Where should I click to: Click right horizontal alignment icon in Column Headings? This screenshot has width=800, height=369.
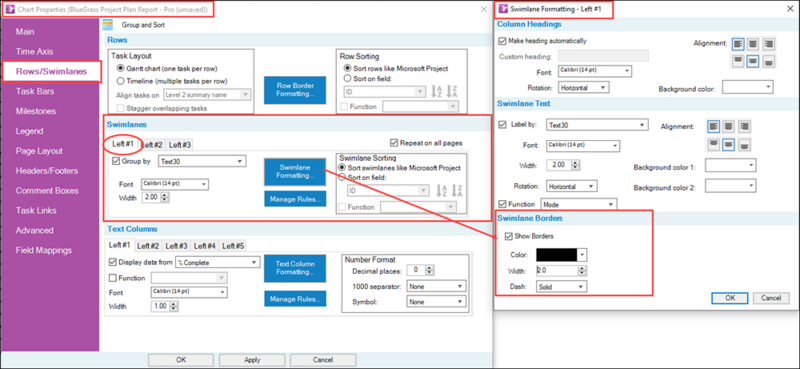click(768, 44)
